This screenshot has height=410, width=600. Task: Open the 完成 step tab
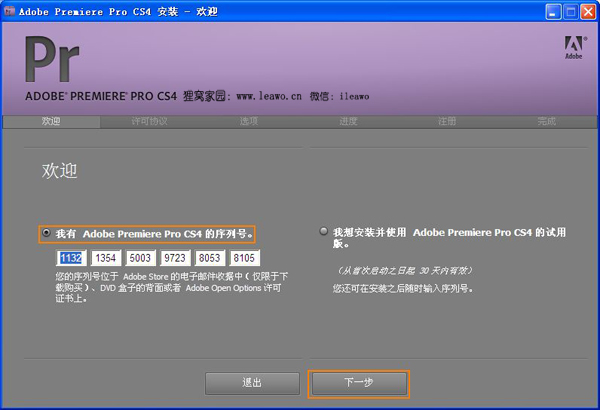coord(546,122)
